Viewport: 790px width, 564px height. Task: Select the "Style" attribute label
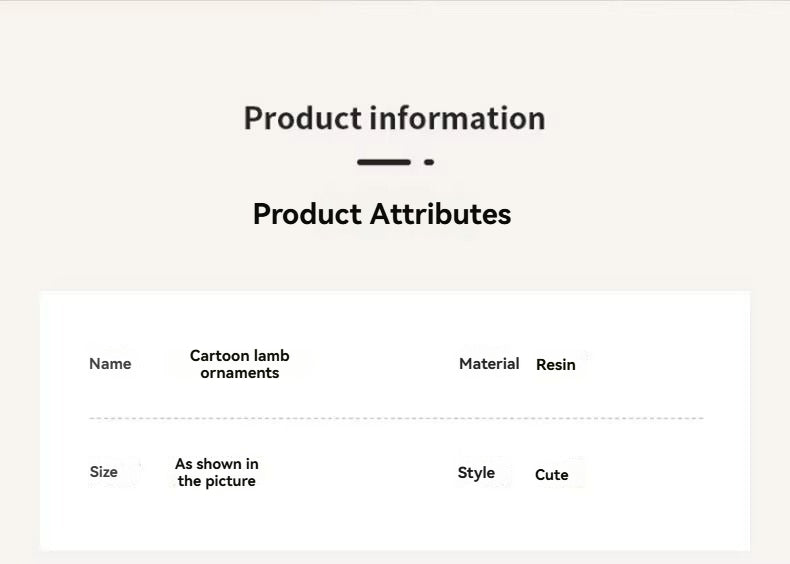click(x=476, y=473)
